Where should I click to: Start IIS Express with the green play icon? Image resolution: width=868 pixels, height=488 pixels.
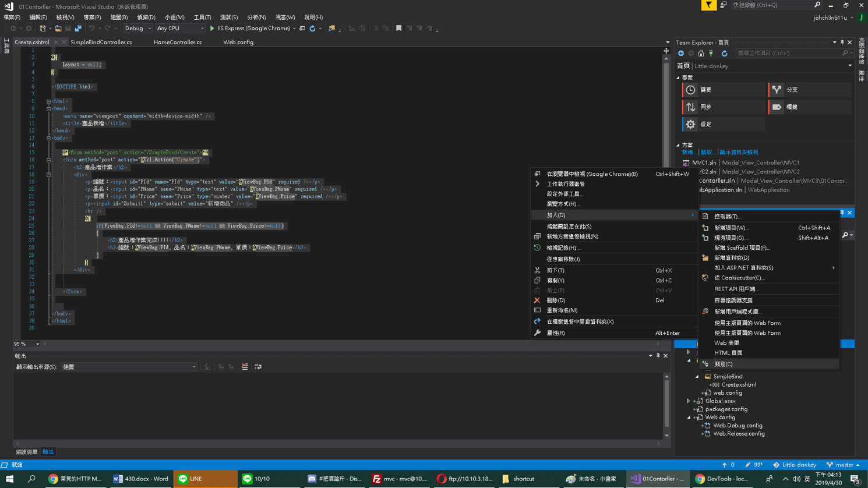[x=212, y=28]
